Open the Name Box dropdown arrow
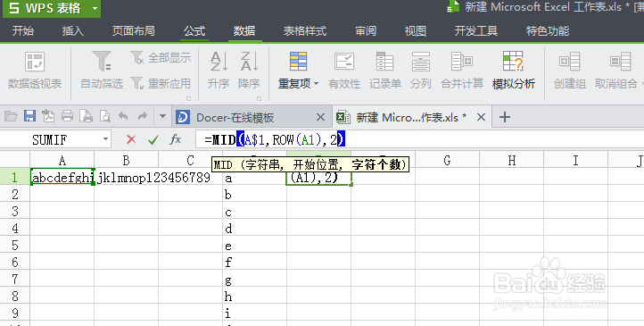This screenshot has height=326, width=644. click(x=105, y=139)
